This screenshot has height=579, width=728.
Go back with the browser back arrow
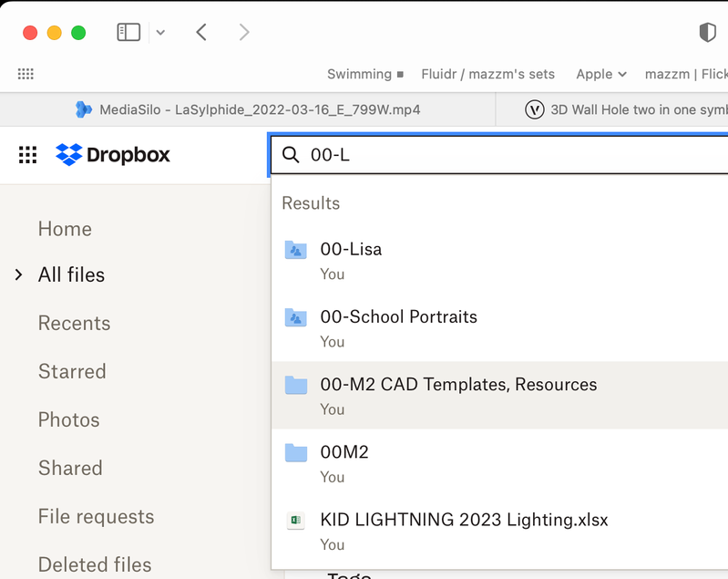(x=201, y=33)
